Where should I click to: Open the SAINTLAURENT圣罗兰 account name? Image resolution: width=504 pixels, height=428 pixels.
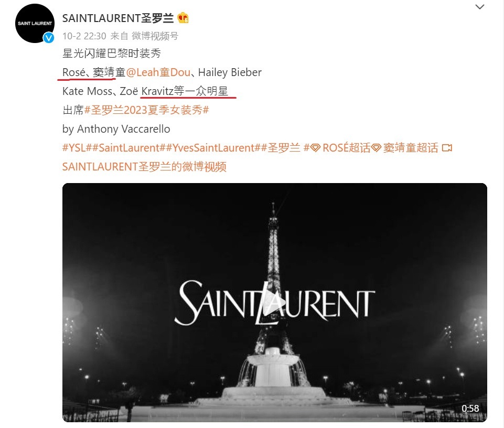[118, 18]
